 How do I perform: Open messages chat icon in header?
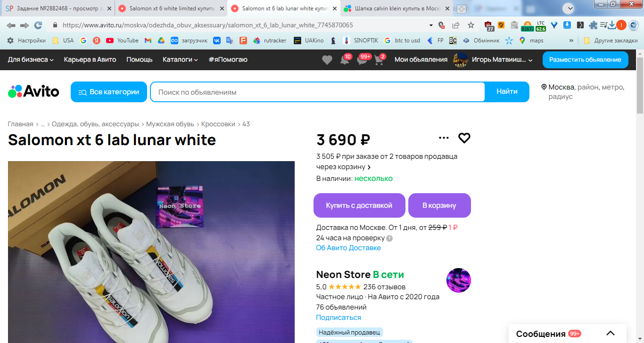(362, 60)
